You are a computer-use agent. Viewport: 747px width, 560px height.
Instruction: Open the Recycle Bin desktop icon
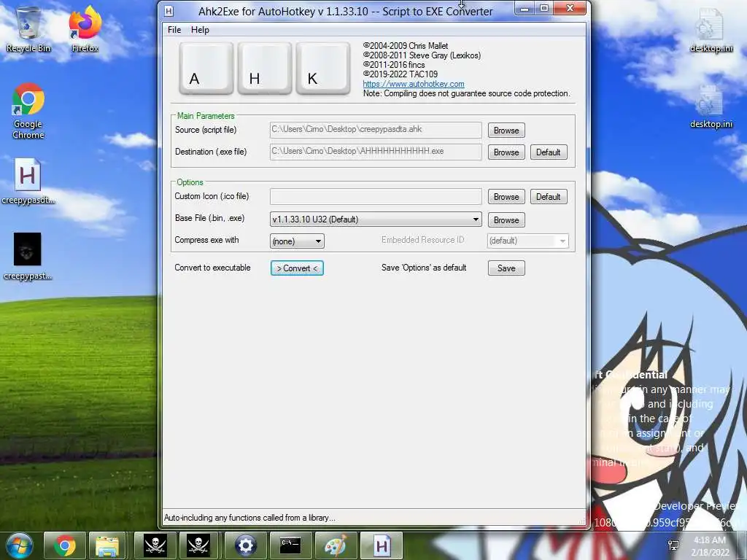pos(28,29)
